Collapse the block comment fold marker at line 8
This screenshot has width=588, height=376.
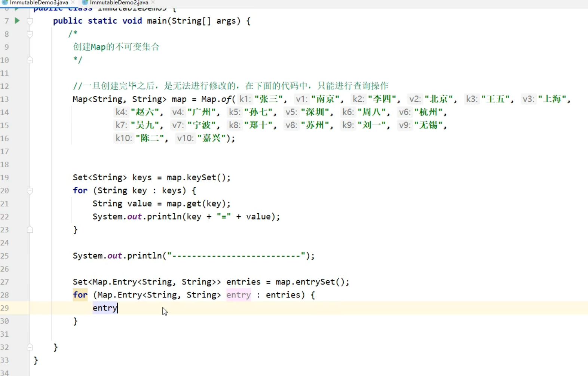pos(30,34)
